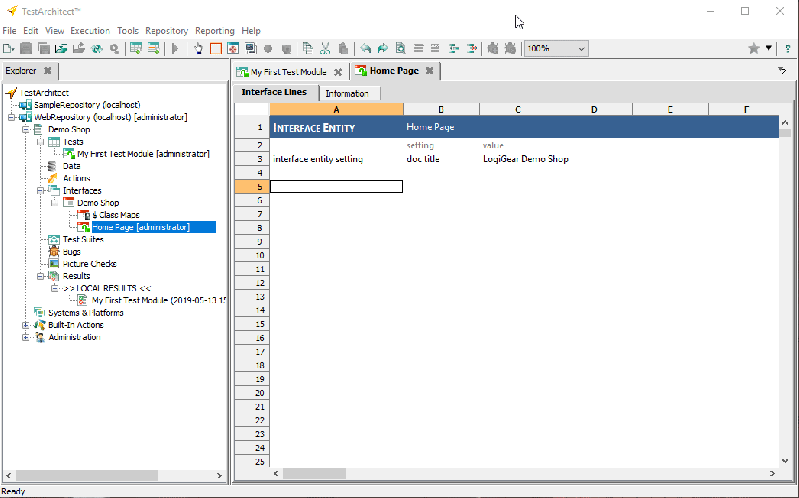Click the New item toolbar icon

[x=9, y=48]
